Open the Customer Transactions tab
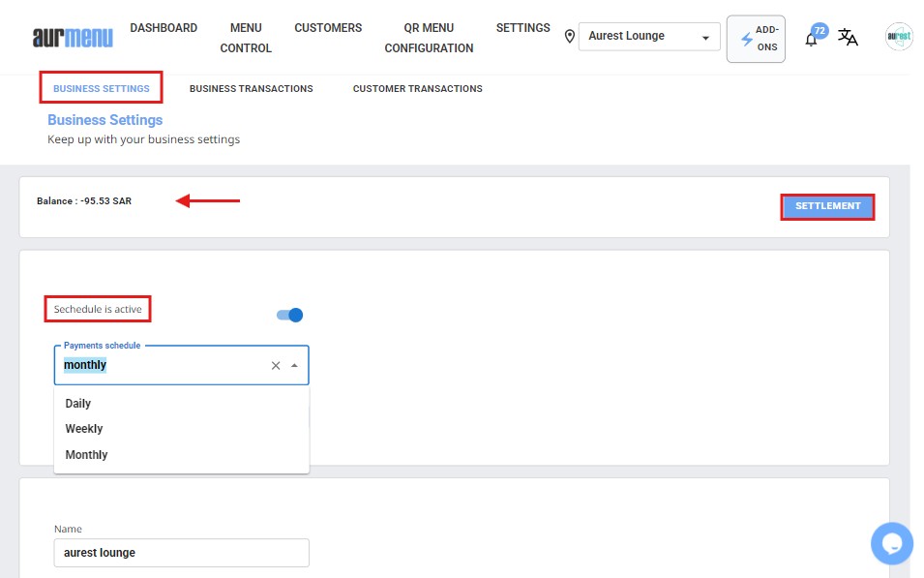 point(417,88)
